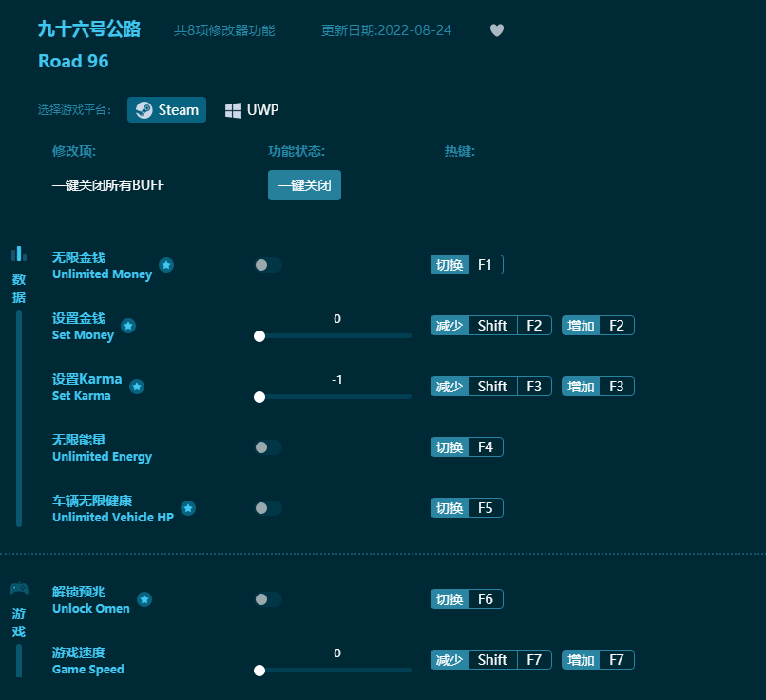Toggle Unlimited Energy switch

pos(268,447)
